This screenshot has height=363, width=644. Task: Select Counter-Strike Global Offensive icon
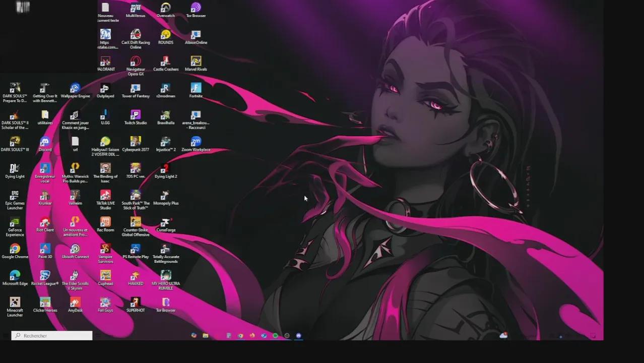[x=136, y=226]
